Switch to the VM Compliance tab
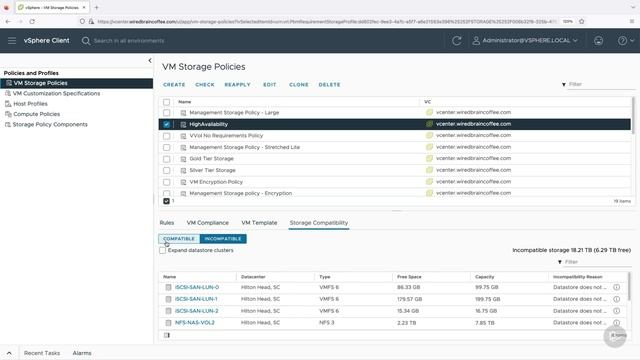This screenshot has height=360, width=640. coord(207,223)
